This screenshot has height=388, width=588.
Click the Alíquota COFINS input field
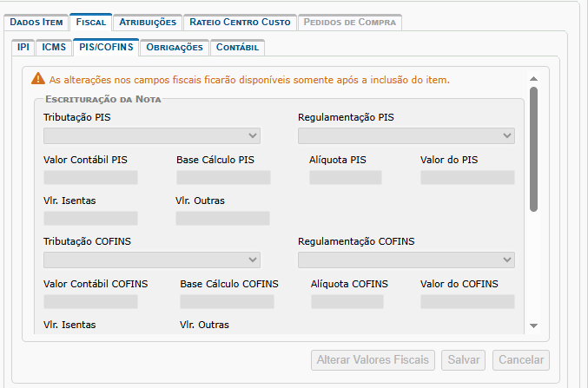[x=347, y=302]
